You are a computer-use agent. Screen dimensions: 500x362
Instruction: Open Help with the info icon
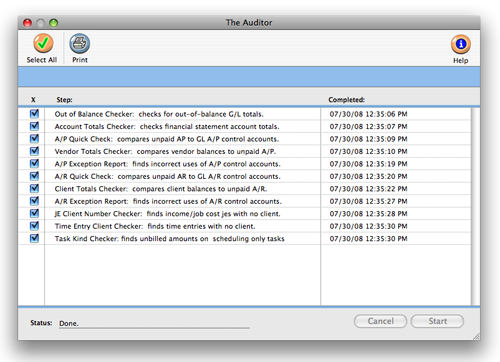(461, 44)
